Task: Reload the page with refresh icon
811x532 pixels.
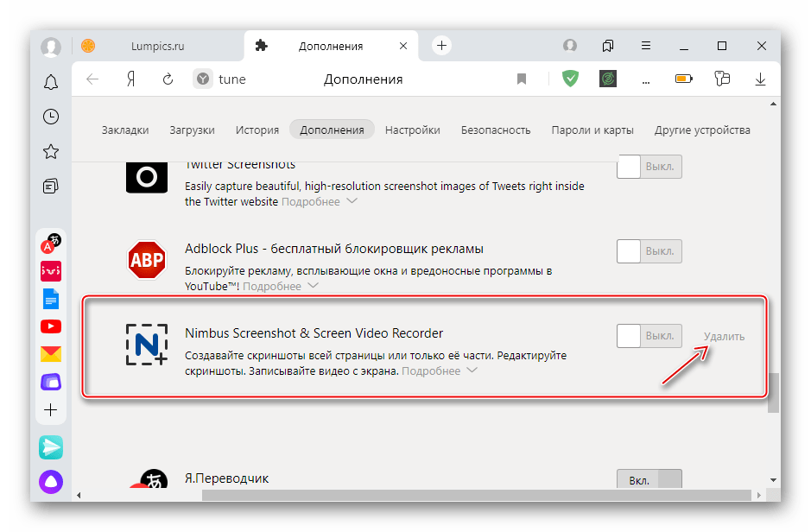Action: [168, 79]
